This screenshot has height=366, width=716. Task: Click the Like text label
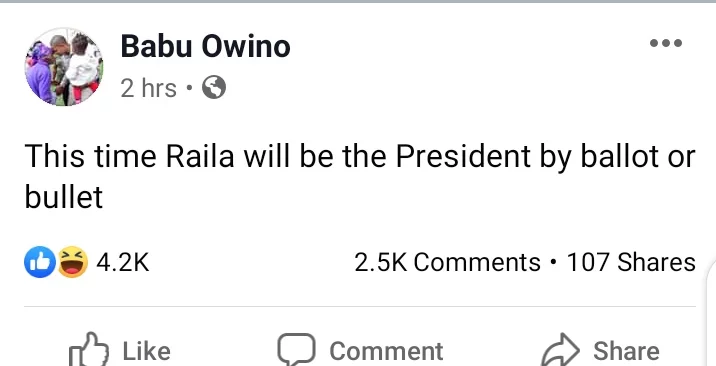tap(146, 351)
